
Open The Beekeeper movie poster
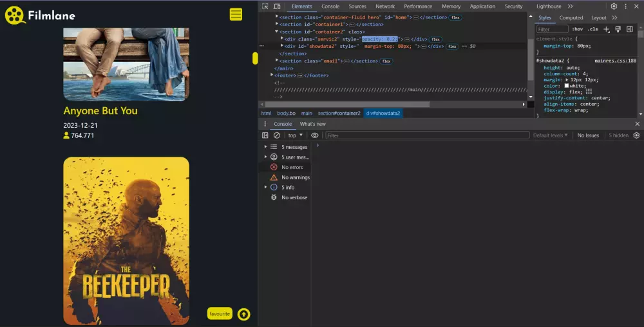(x=126, y=241)
